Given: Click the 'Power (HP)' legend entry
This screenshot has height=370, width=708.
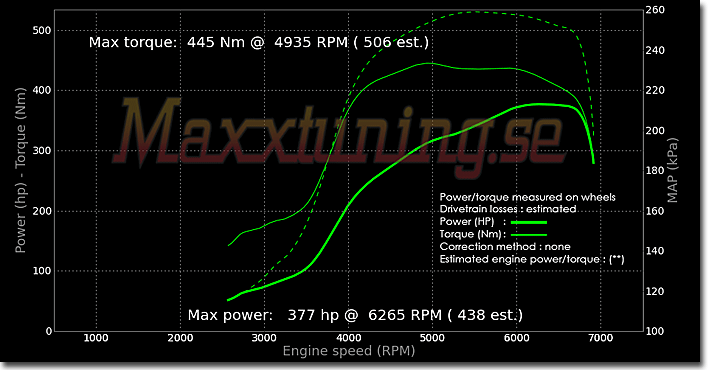Looking at the screenshot, I should 467,222.
